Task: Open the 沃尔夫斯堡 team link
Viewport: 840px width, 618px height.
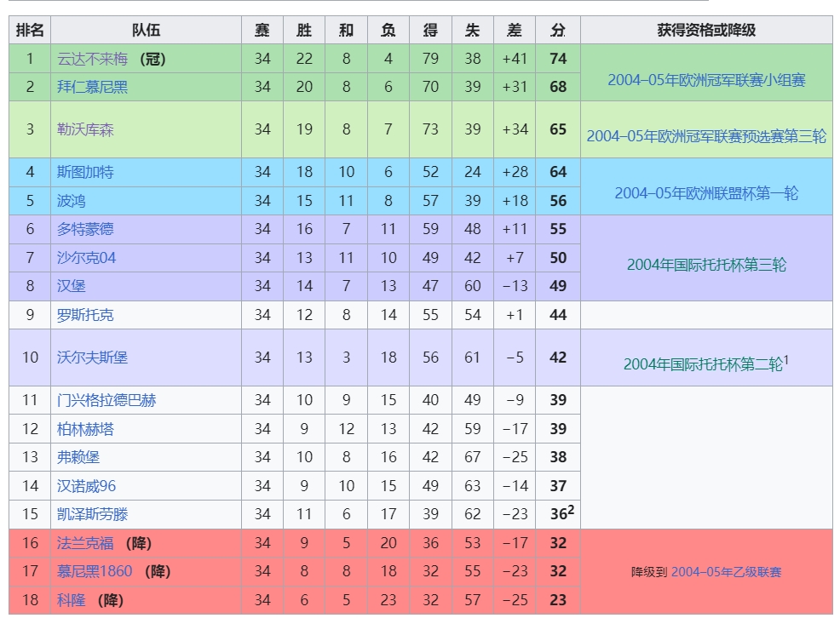Action: click(x=92, y=358)
